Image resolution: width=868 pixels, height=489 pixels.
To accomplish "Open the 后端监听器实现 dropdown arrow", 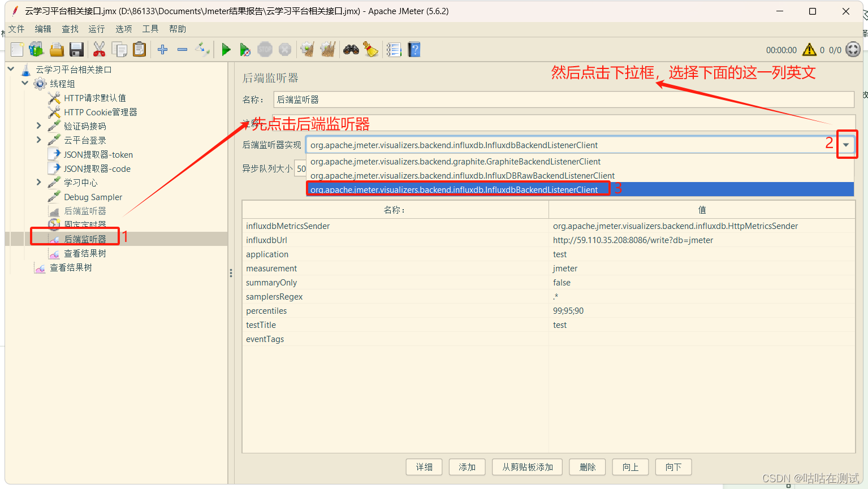I will coord(846,145).
